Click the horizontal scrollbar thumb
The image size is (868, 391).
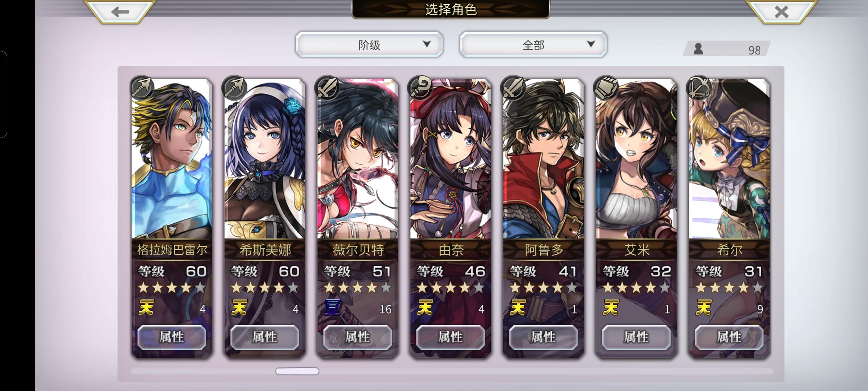pyautogui.click(x=297, y=371)
